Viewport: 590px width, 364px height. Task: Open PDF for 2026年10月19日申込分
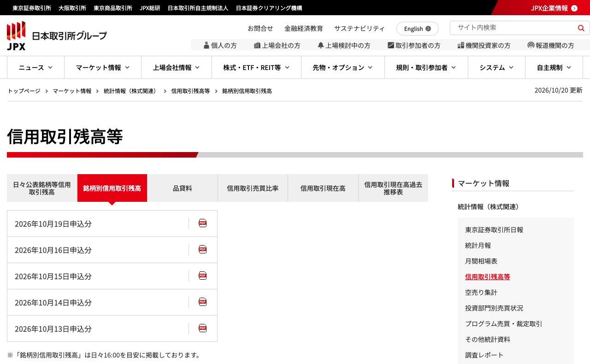(x=202, y=223)
